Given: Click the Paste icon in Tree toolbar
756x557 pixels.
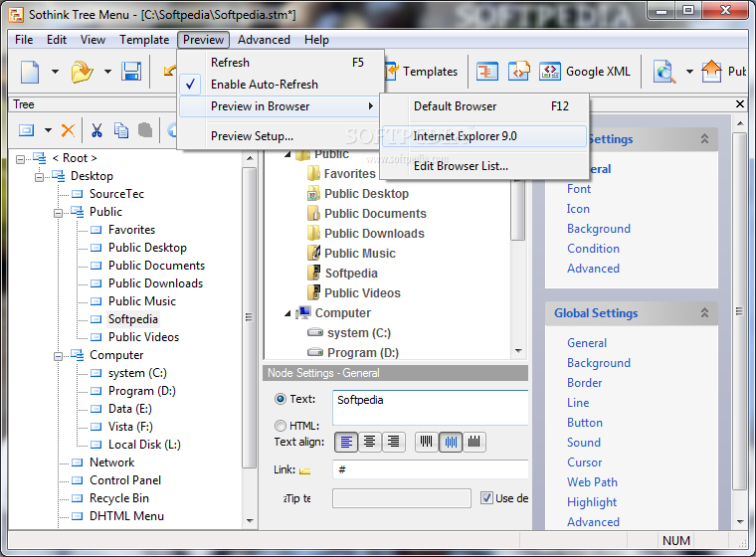Looking at the screenshot, I should click(x=145, y=130).
